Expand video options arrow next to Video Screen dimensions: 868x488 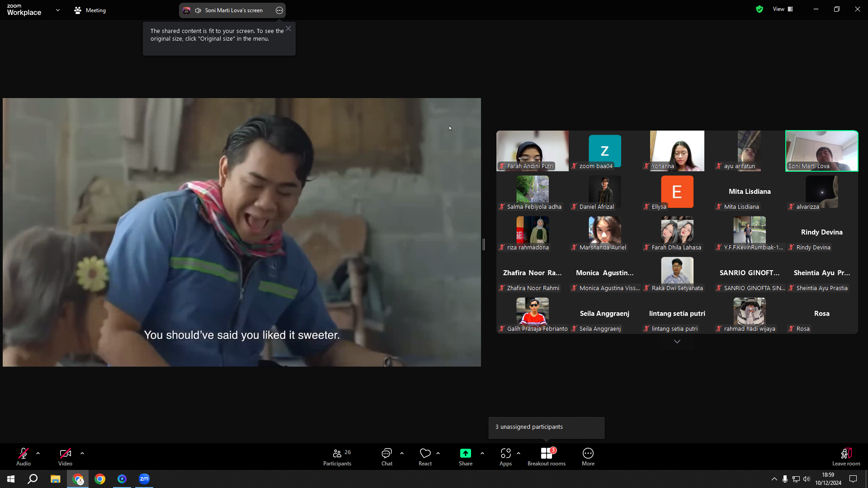coord(82,453)
